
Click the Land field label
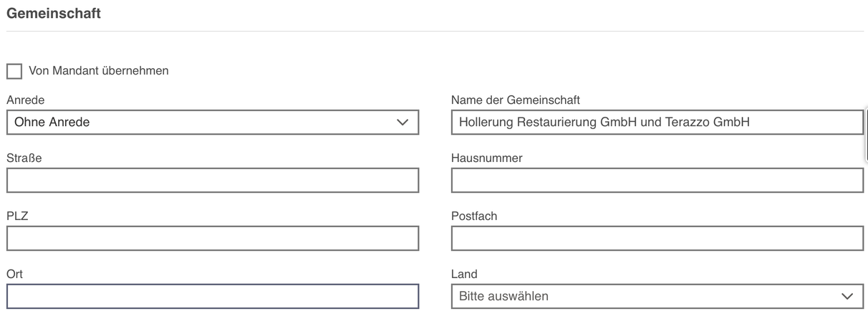464,274
